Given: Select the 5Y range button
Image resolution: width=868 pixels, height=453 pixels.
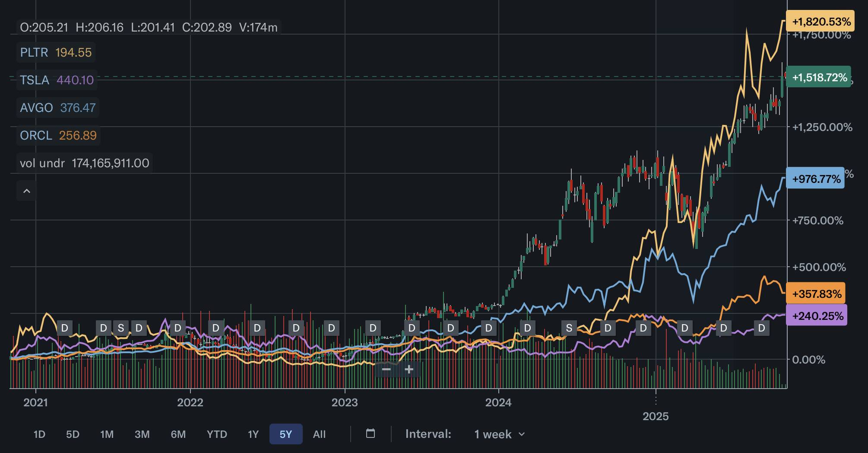Looking at the screenshot, I should (285, 434).
